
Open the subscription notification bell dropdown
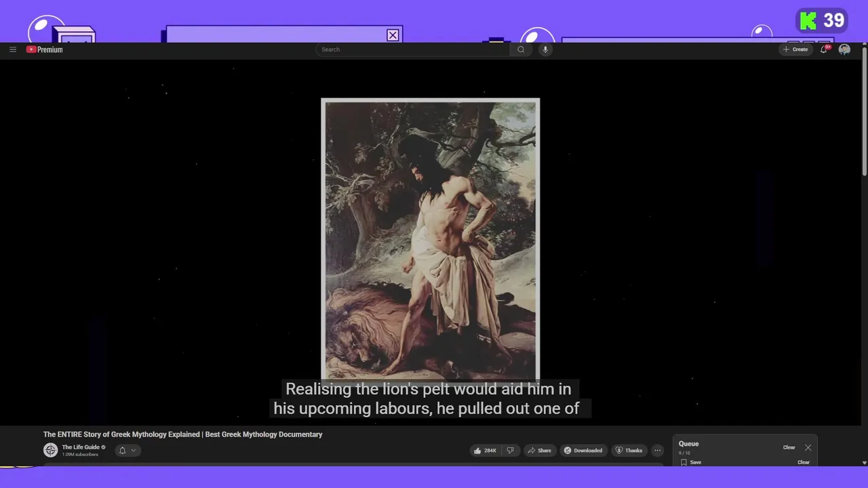pyautogui.click(x=127, y=450)
